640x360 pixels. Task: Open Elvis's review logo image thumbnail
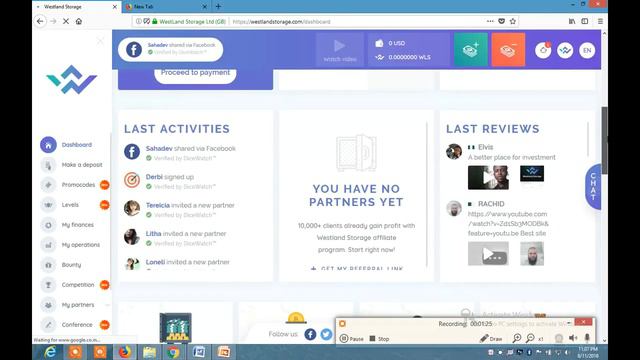(x=532, y=173)
